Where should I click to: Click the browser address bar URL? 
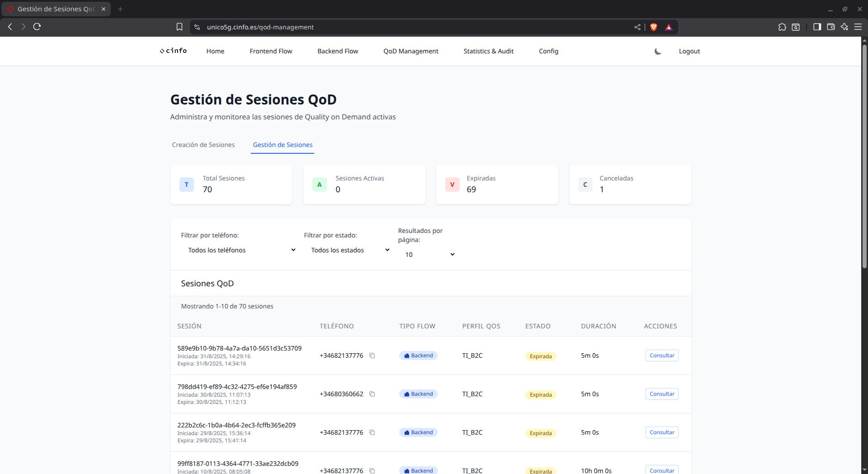[260, 27]
